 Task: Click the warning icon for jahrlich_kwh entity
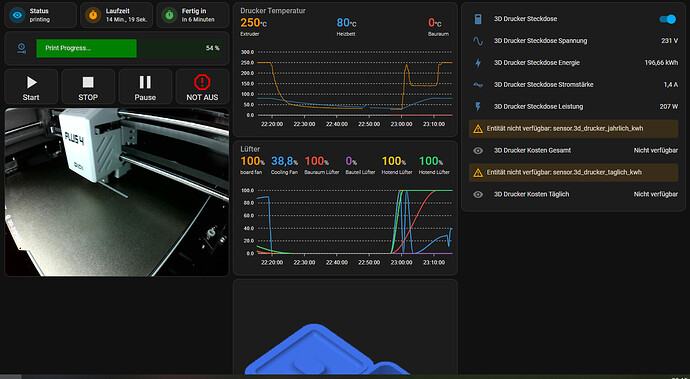(478, 129)
